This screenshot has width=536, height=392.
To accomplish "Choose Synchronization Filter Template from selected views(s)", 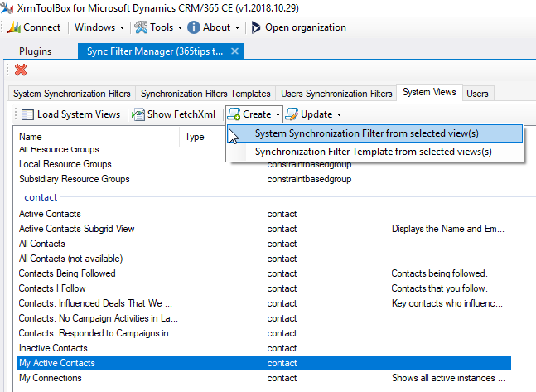I will 373,152.
